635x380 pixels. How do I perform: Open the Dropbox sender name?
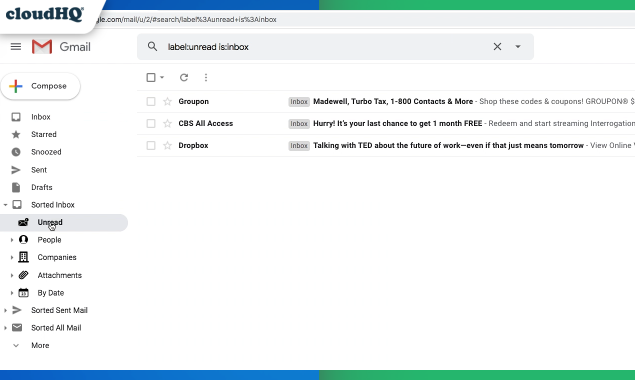click(x=193, y=145)
